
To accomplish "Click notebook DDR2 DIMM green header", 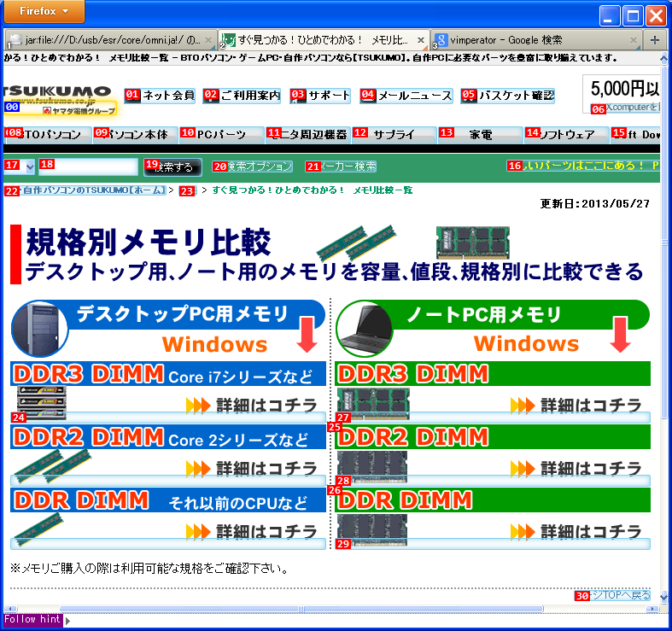I will tap(493, 437).
